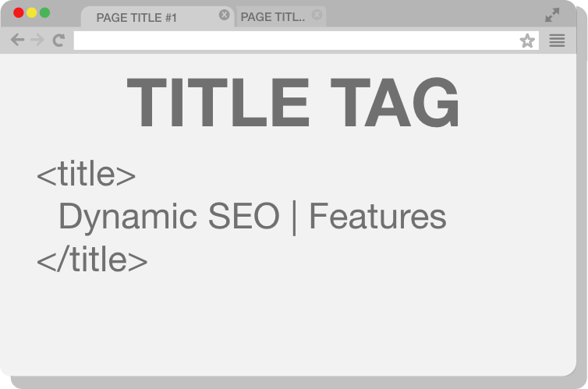Image resolution: width=588 pixels, height=389 pixels.
Task: Click the opening <title> tag text
Action: 87,174
